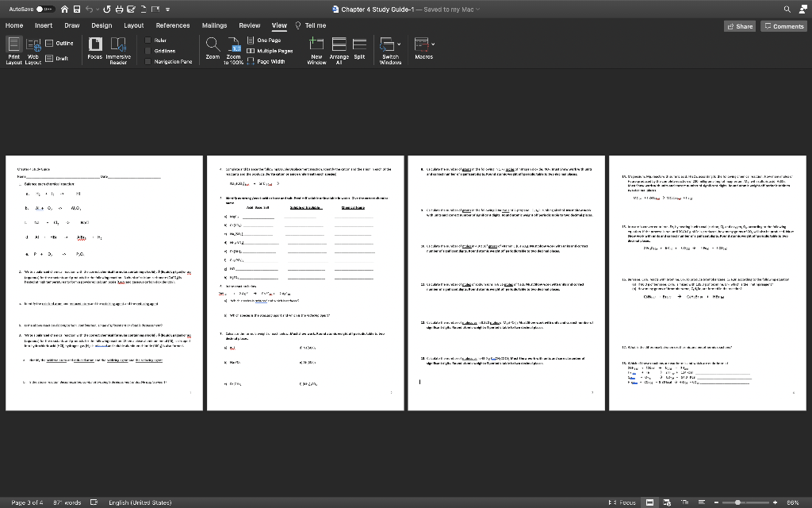The image size is (812, 508).
Task: Select One Page view option
Action: point(264,40)
